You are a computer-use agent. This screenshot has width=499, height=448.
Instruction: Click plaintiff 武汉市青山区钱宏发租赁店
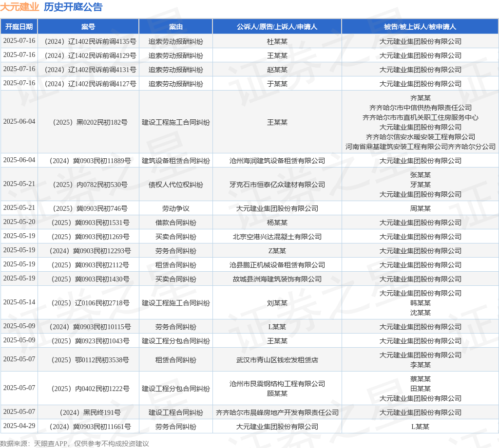277,359
